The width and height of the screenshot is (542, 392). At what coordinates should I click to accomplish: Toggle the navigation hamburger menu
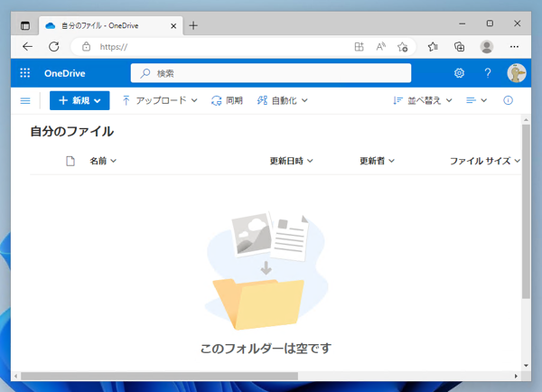[x=25, y=100]
